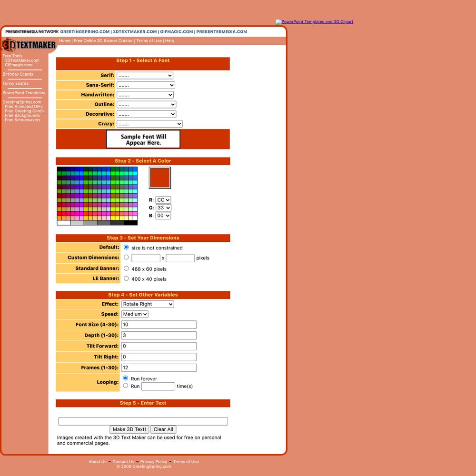Open the Outline font dropdown

[x=146, y=104]
